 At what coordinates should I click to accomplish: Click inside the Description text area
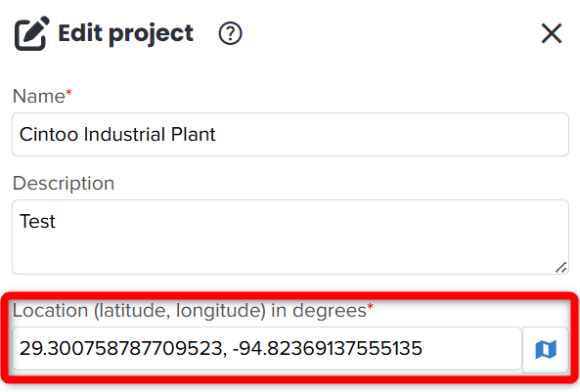coord(290,237)
